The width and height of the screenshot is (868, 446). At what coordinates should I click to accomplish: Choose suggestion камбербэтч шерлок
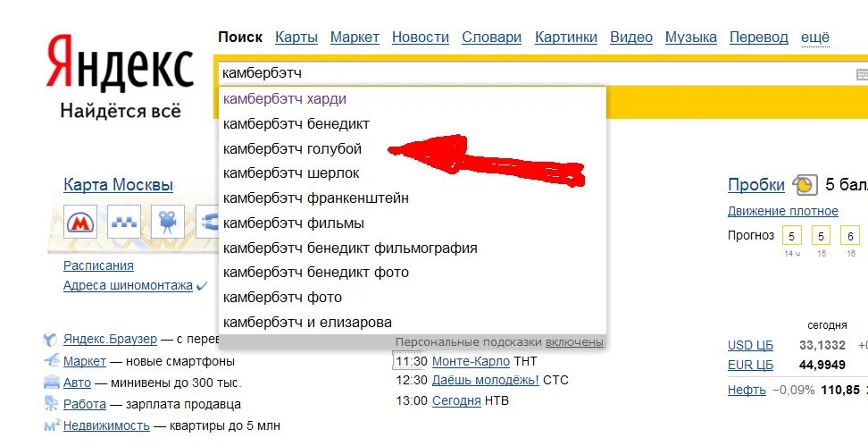point(413,173)
